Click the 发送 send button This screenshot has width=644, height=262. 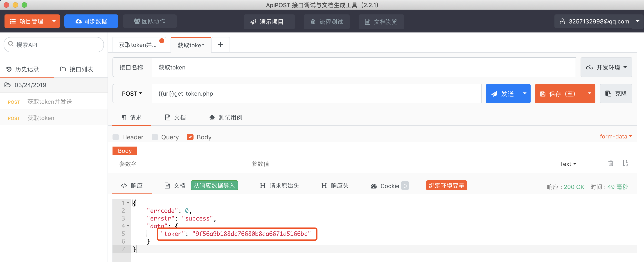click(503, 94)
